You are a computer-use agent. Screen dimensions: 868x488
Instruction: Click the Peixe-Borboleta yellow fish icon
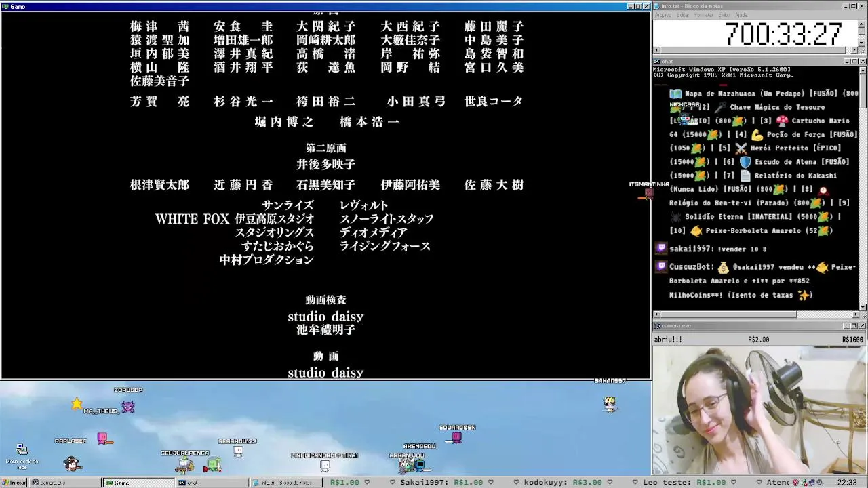(696, 230)
